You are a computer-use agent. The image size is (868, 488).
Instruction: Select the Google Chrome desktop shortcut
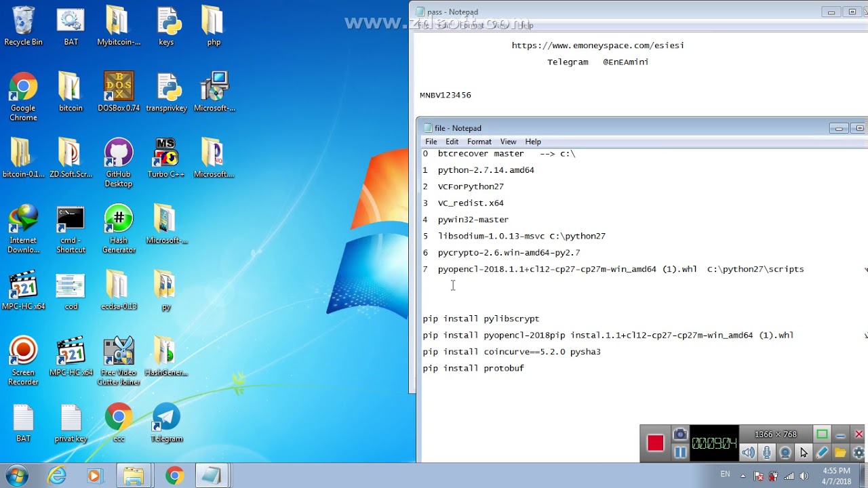point(24,97)
